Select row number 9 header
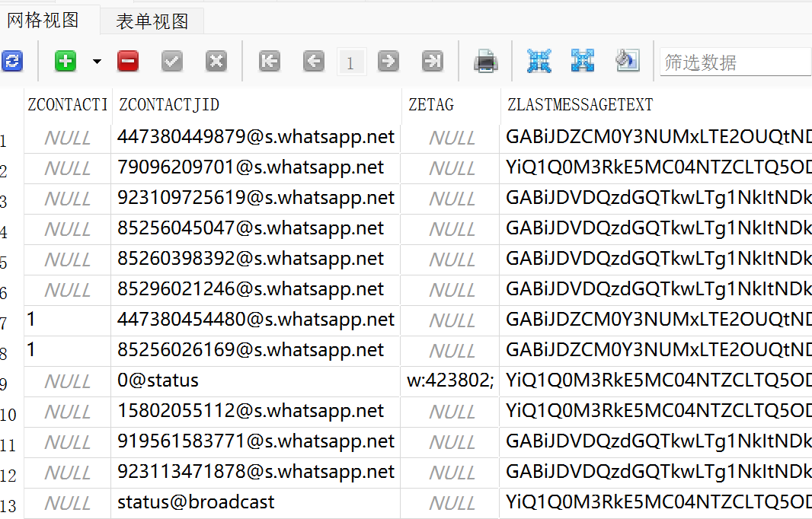 click(x=11, y=384)
